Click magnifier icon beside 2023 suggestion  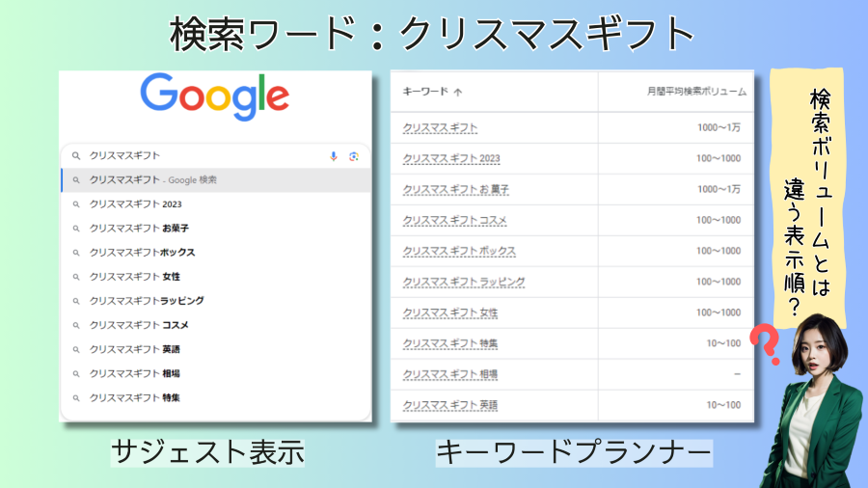76,204
